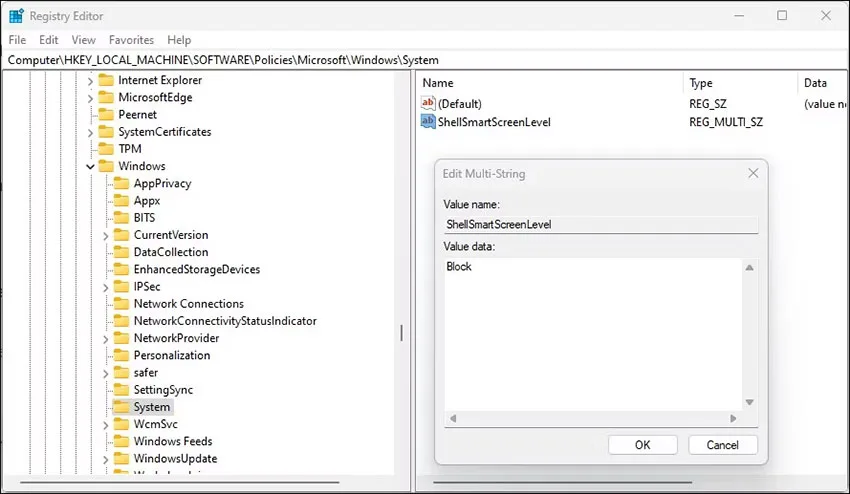Screen dimensions: 850x494
Task: Click the (Default) string value icon
Action: coord(428,103)
